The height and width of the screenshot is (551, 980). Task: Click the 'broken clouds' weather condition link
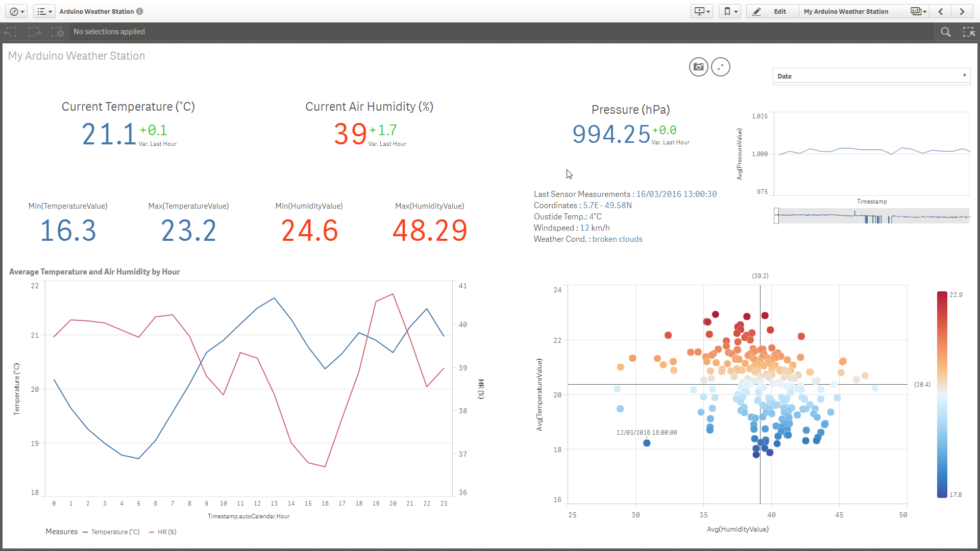617,239
